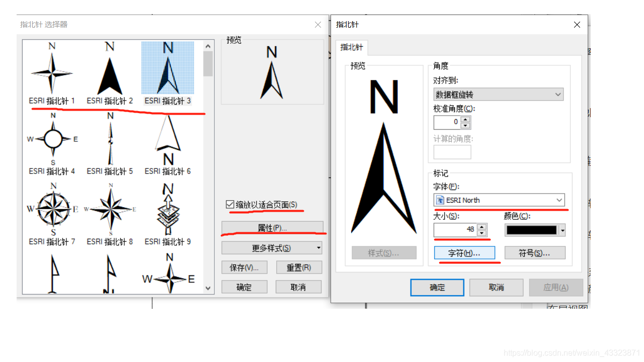Screen dimensions: 644x362
Task: Pick the ESRI 指北针 7 compass rose
Action: click(52, 214)
